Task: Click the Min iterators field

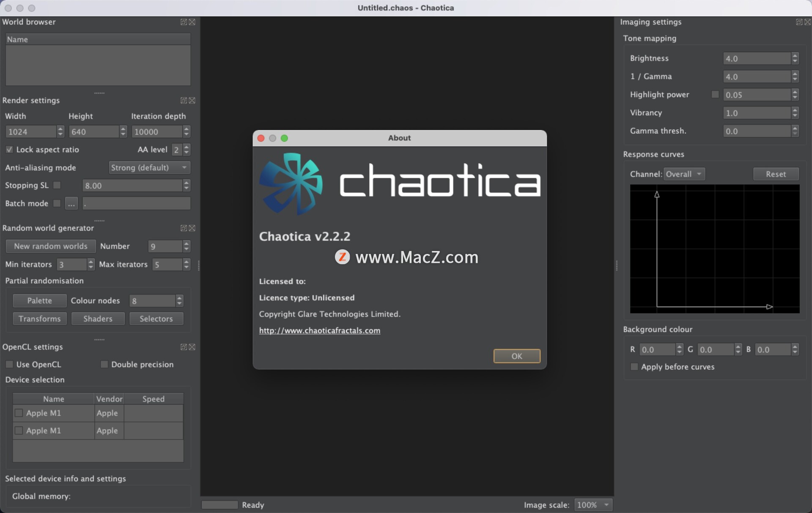Action: click(72, 265)
